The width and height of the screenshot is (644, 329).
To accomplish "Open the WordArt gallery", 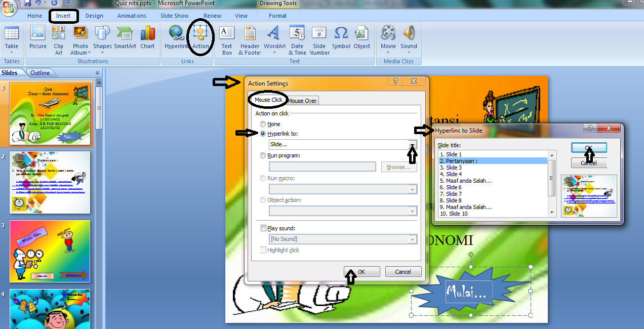I will click(274, 40).
